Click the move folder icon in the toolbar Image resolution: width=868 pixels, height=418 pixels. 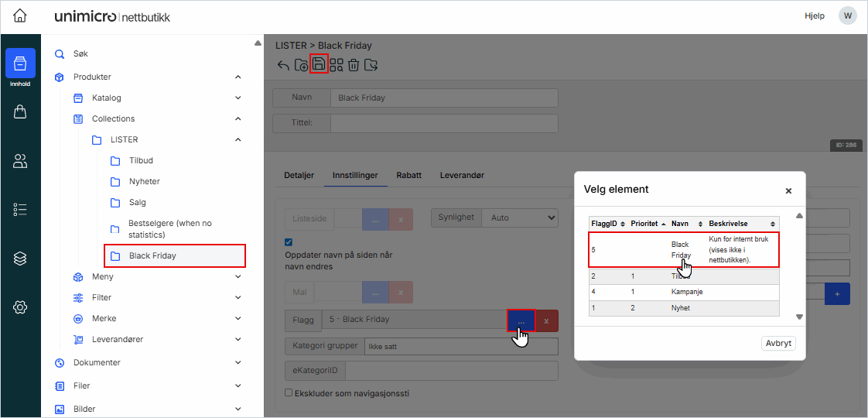(x=371, y=65)
